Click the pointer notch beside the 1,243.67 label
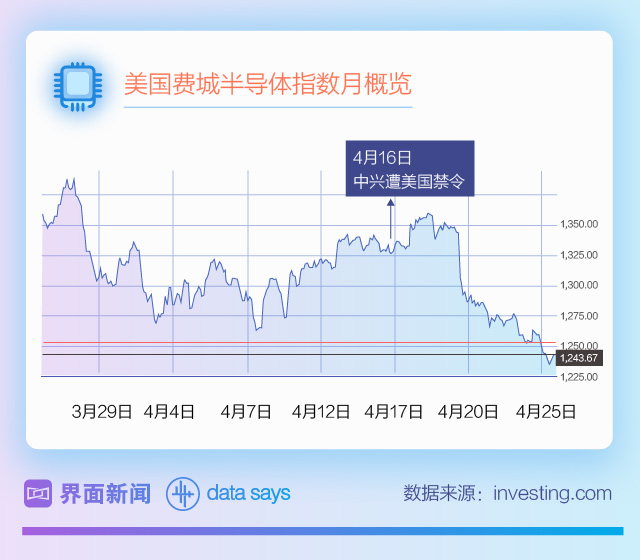This screenshot has height=560, width=640. coord(550,358)
